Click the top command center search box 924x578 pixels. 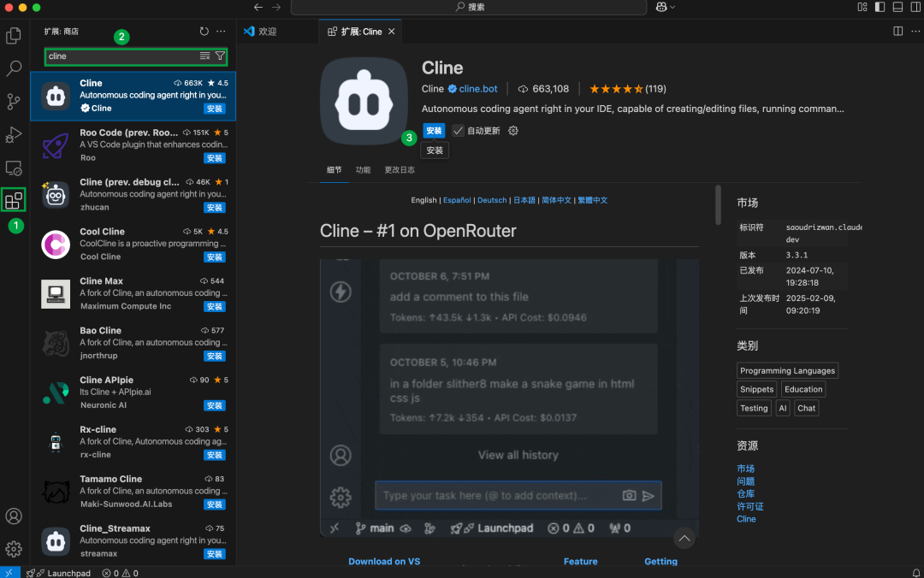click(469, 7)
